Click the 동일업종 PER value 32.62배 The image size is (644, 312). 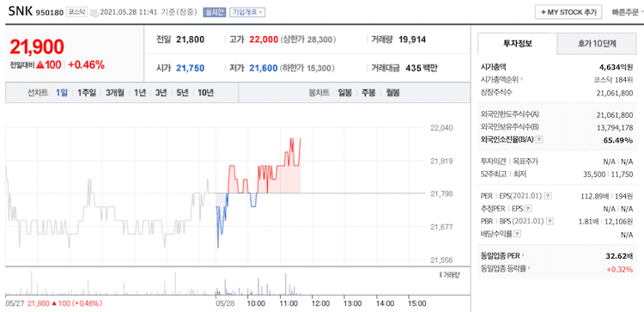pyautogui.click(x=619, y=256)
